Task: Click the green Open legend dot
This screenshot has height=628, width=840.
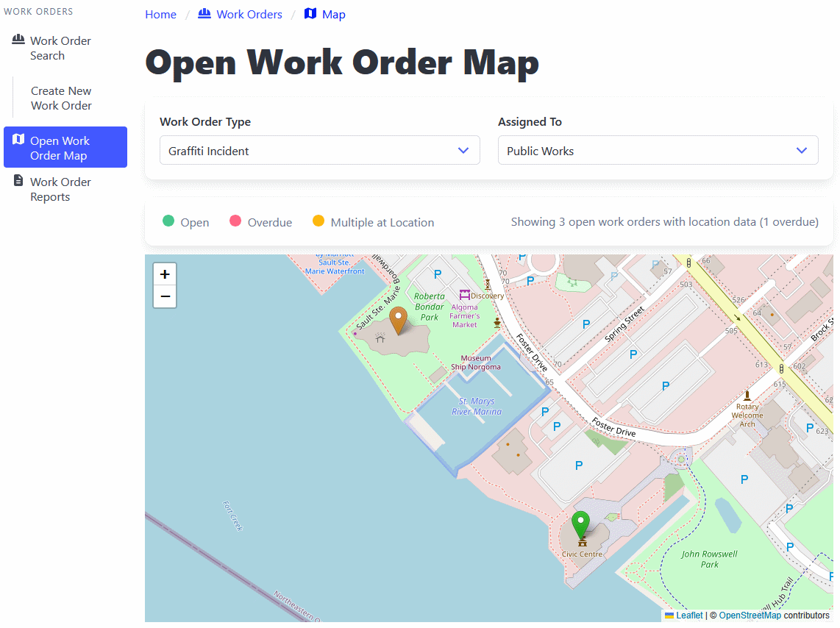Action: (168, 221)
